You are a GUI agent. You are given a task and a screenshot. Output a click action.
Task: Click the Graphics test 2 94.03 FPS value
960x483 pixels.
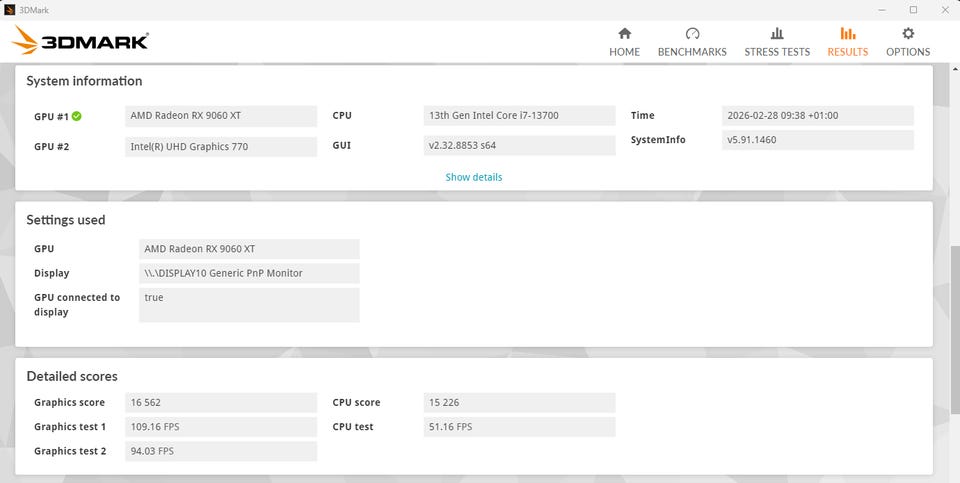click(221, 451)
